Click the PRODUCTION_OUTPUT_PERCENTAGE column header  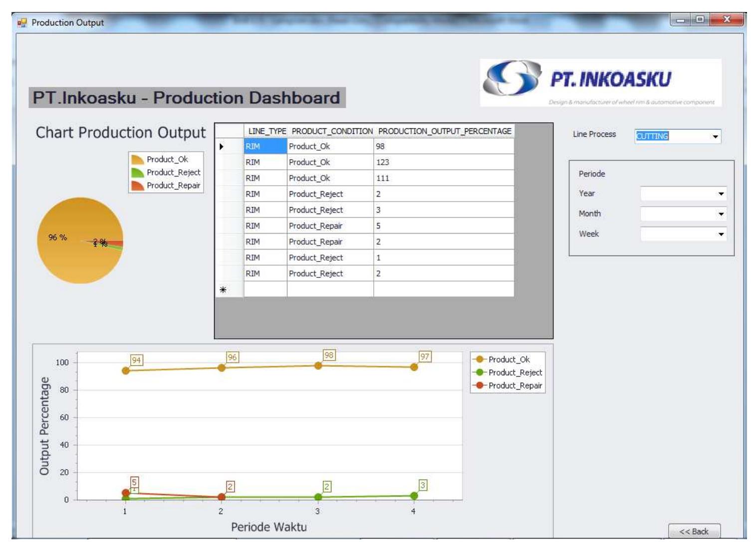pyautogui.click(x=444, y=131)
